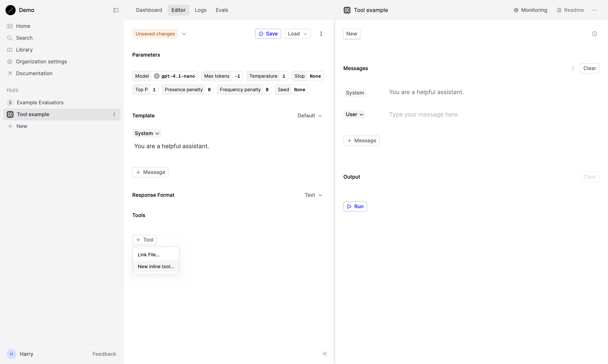Open the Messages options kebab menu

click(x=573, y=68)
